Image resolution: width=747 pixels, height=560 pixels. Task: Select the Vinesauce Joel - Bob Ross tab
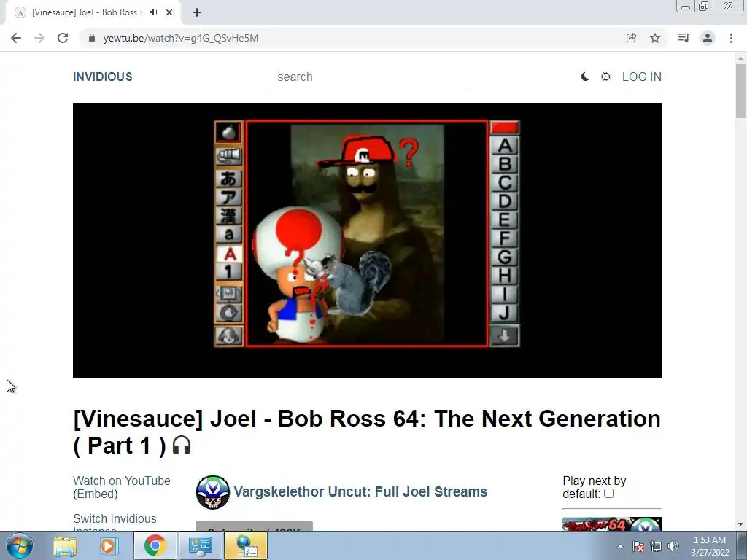tap(85, 12)
